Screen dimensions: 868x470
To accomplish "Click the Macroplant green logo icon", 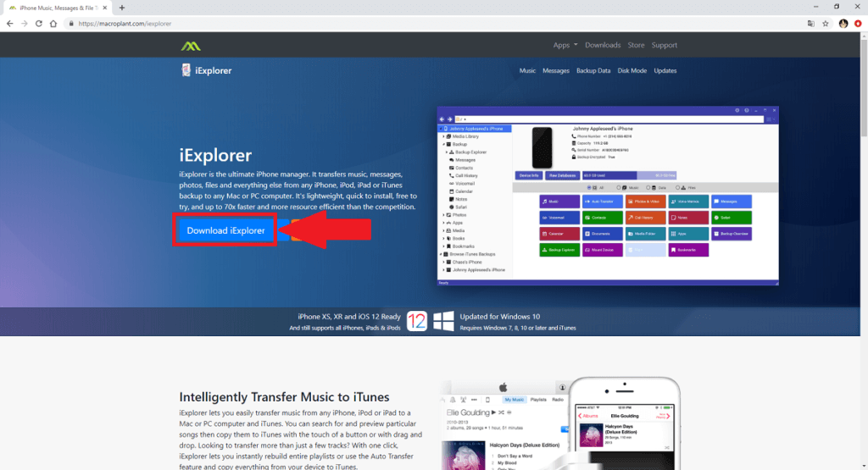I will pos(191,46).
